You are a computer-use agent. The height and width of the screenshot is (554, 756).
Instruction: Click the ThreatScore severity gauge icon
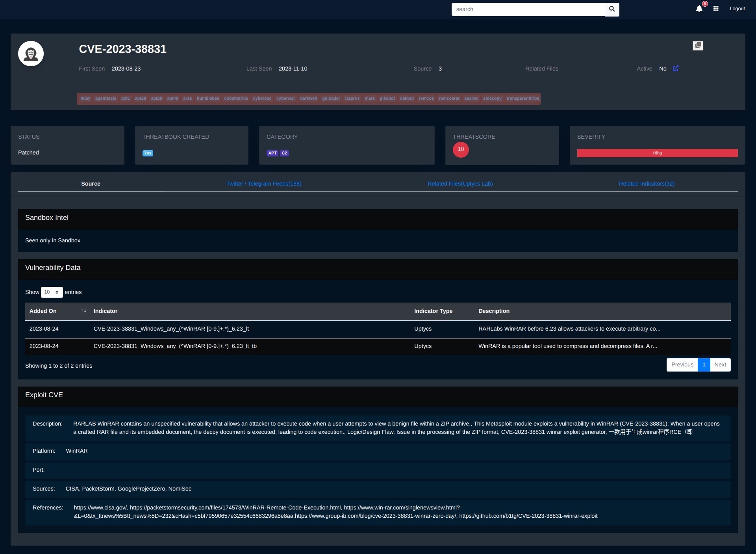coord(461,150)
